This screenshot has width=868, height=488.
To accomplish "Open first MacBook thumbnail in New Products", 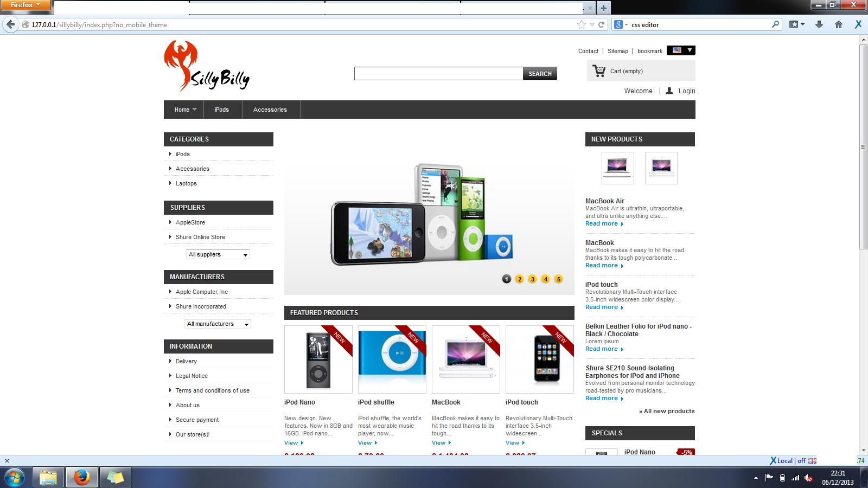I will pyautogui.click(x=618, y=168).
